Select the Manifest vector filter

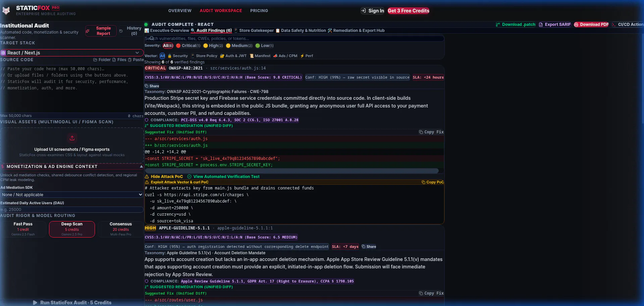coord(260,56)
